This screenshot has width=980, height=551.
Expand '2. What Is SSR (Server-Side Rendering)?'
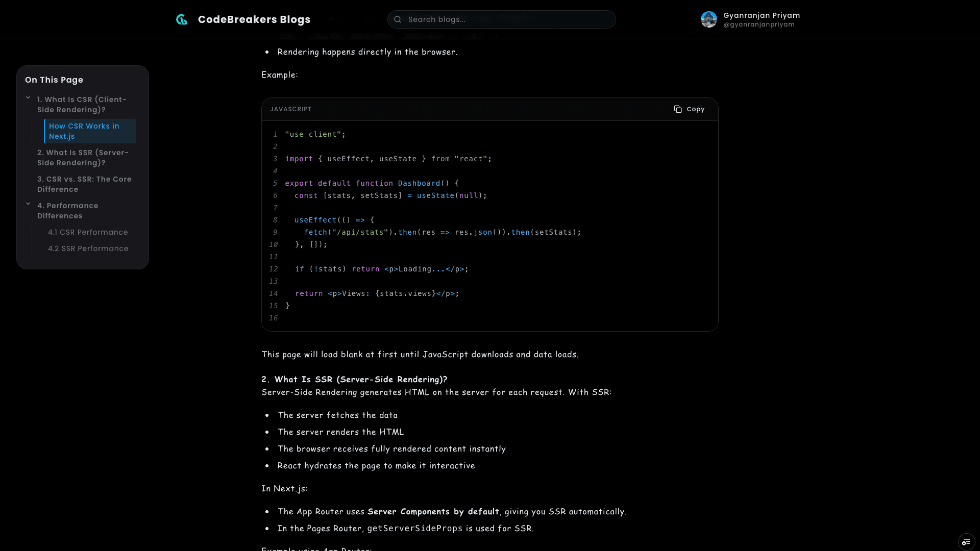coord(83,158)
